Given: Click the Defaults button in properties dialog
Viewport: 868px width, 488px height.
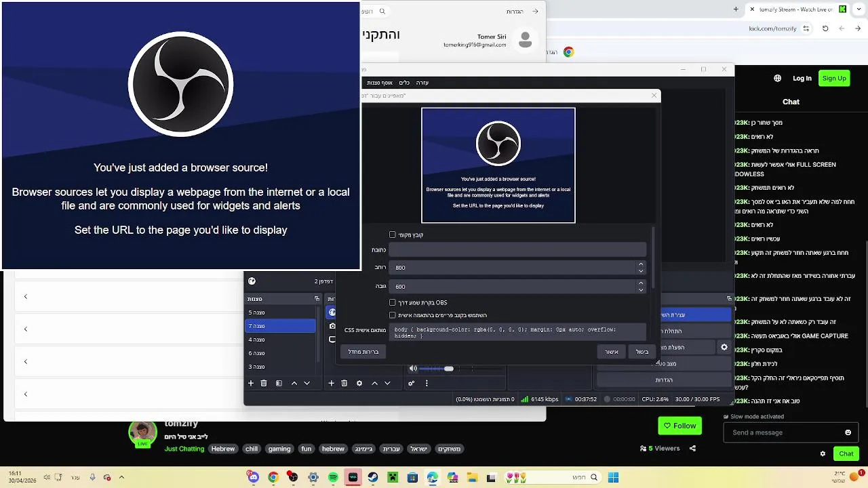Looking at the screenshot, I should point(363,352).
